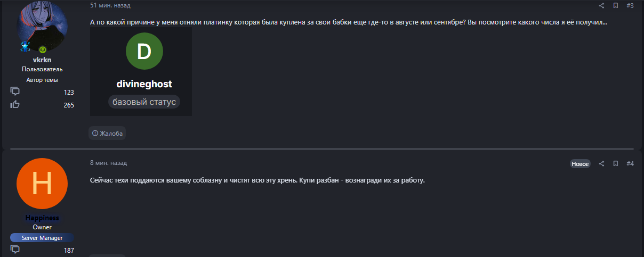The width and height of the screenshot is (644, 257).
Task: Click the messages icon under Happiness
Action: pyautogui.click(x=15, y=250)
